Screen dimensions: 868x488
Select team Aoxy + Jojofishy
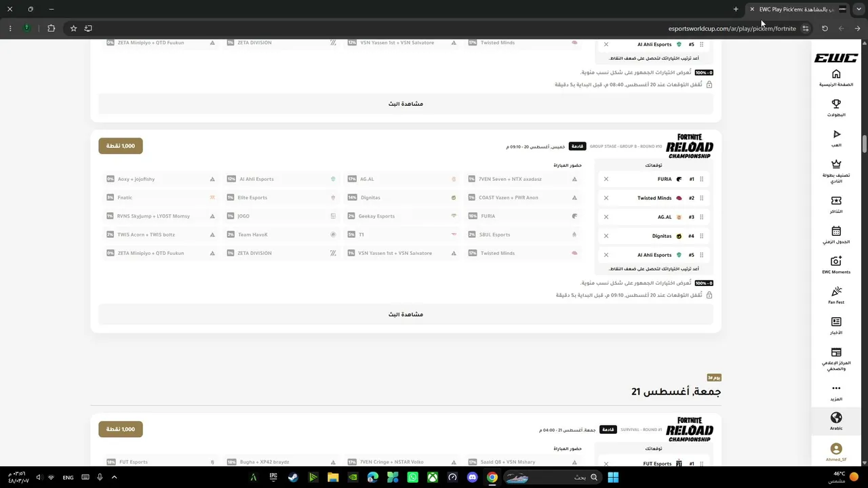pyautogui.click(x=161, y=179)
